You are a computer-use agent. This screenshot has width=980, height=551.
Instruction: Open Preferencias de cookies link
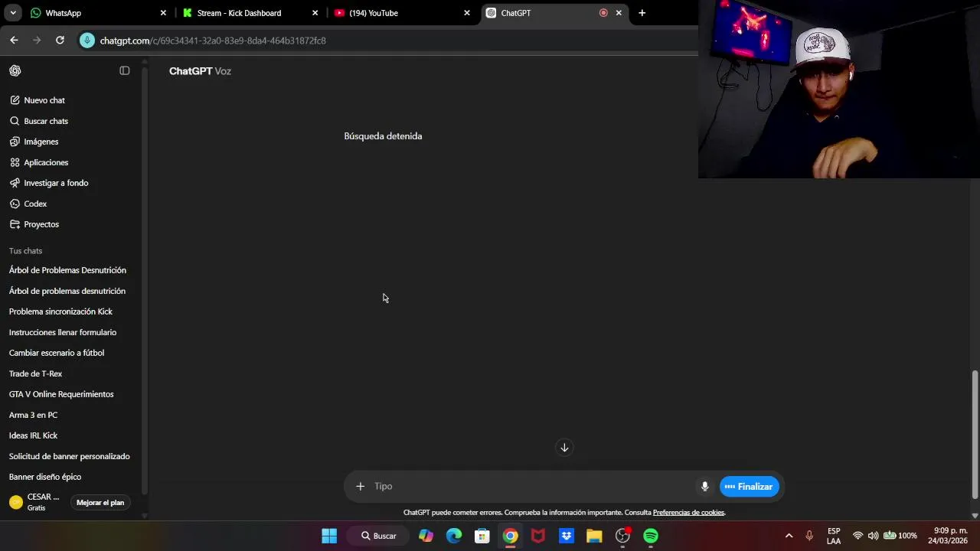pyautogui.click(x=688, y=513)
